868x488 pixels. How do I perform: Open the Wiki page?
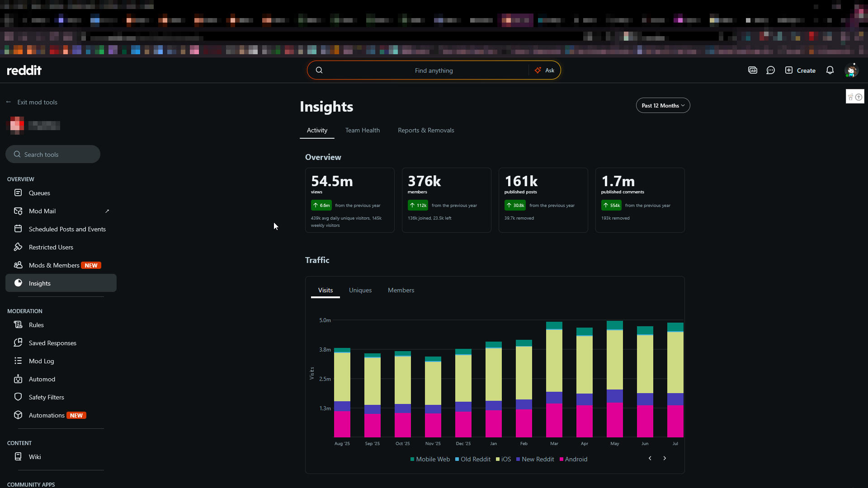(x=61, y=457)
